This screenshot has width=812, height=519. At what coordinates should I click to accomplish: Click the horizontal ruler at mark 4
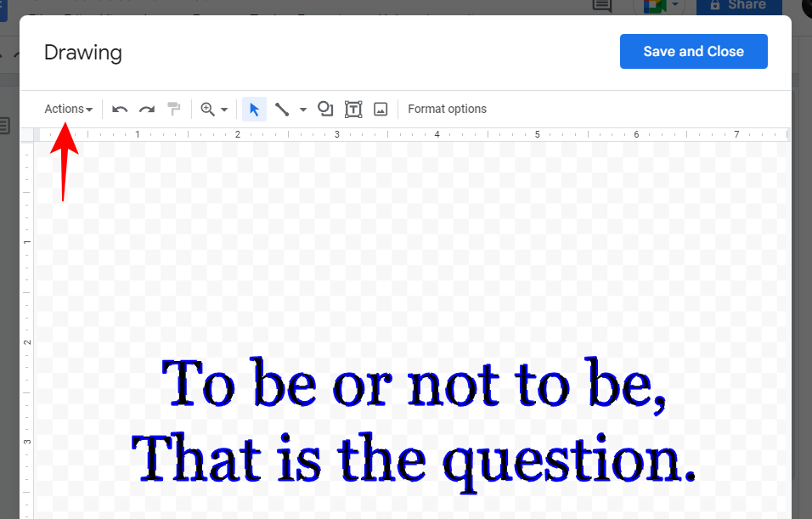coord(437,134)
